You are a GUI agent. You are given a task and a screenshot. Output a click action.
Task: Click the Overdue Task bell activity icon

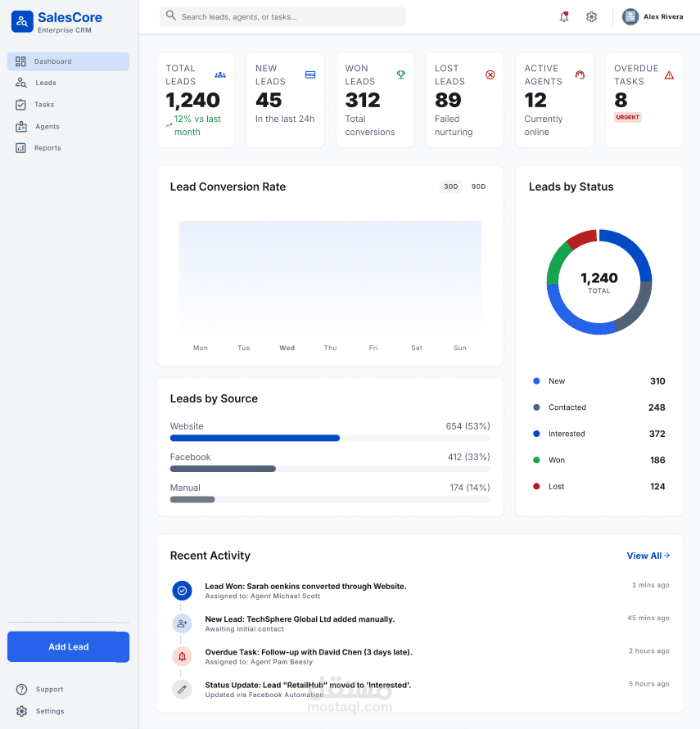[182, 656]
